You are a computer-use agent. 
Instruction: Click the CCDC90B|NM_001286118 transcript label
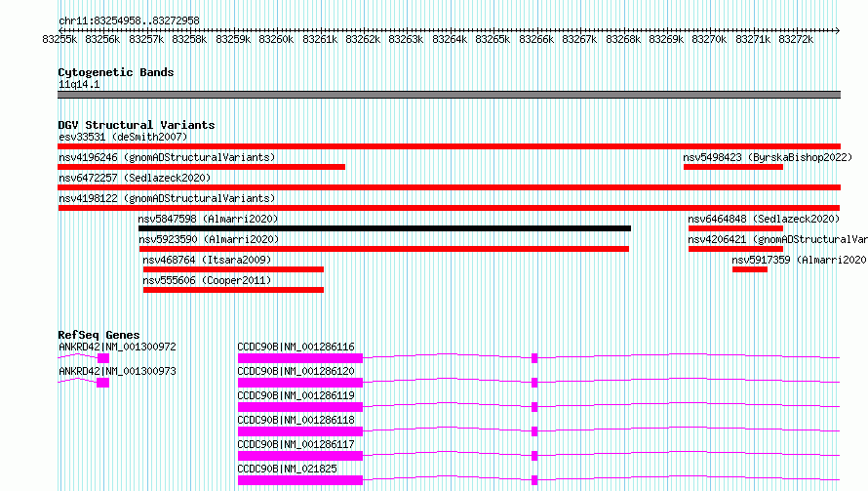point(296,420)
